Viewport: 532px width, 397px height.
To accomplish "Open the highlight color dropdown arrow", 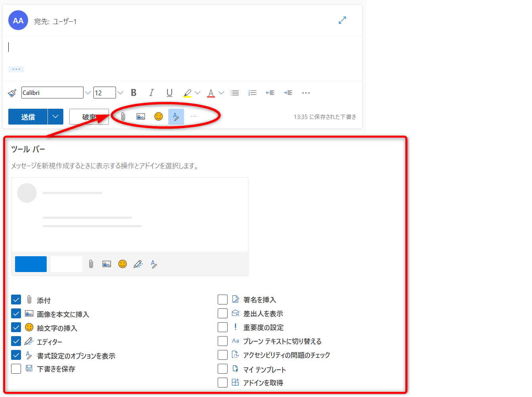I will (x=198, y=93).
